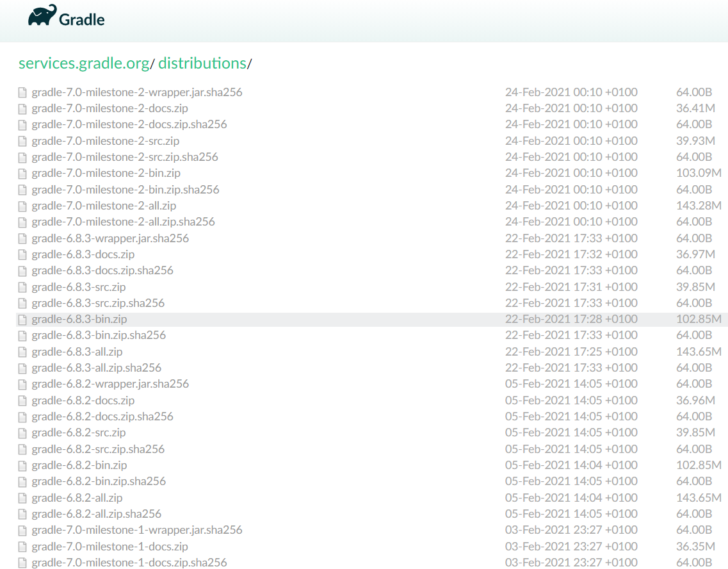Open gradle-7.0-milestone-1-docs.zip.sha256 link
This screenshot has width=728, height=569.
129,563
